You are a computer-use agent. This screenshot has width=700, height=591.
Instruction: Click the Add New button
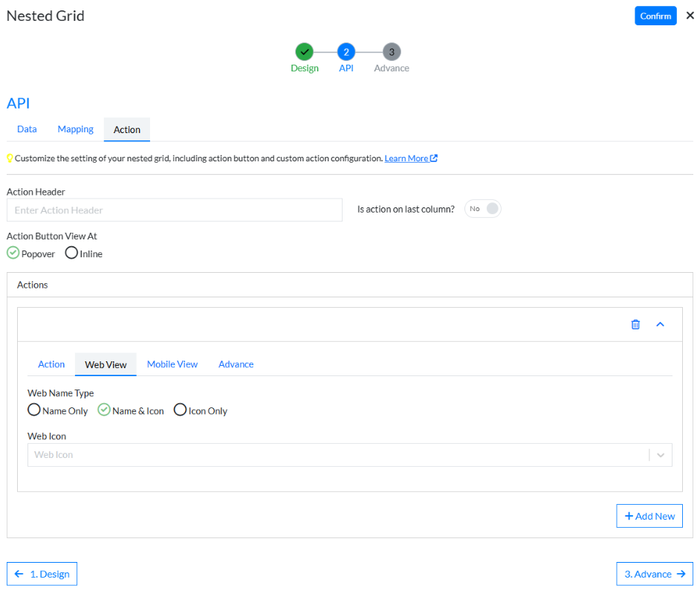pyautogui.click(x=649, y=516)
